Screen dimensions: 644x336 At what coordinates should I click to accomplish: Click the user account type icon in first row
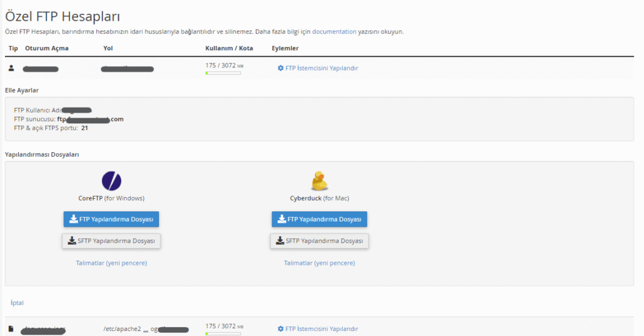[11, 68]
